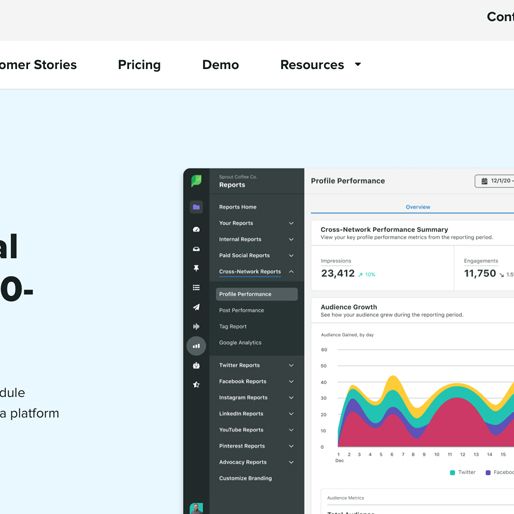Open the Resources dropdown menu
Screen dimensions: 514x514
320,65
